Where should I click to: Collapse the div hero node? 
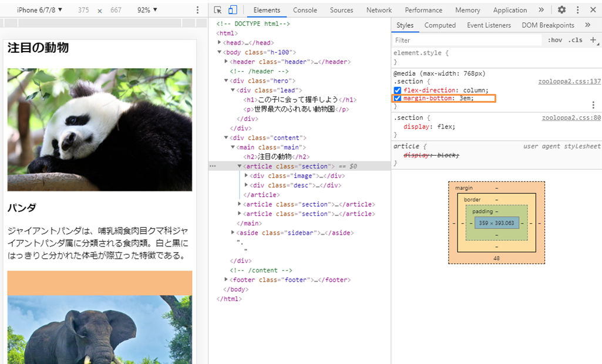(226, 80)
